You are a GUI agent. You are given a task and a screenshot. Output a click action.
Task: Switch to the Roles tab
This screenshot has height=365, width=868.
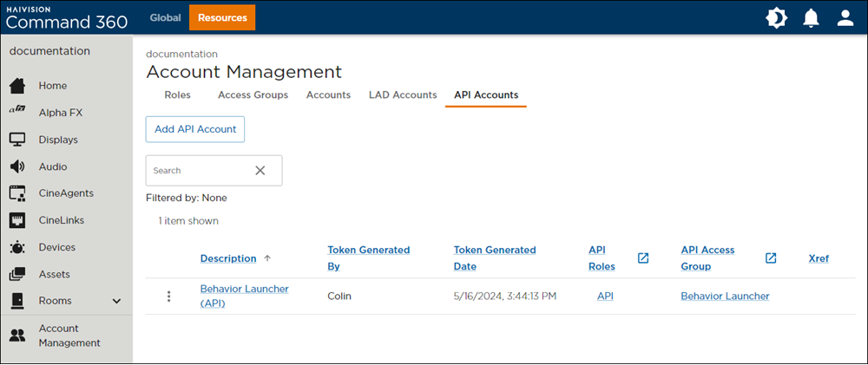click(177, 95)
